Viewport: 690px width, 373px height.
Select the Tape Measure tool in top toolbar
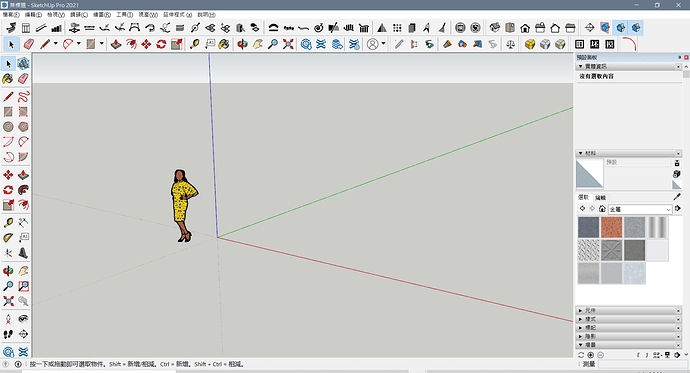coord(195,44)
